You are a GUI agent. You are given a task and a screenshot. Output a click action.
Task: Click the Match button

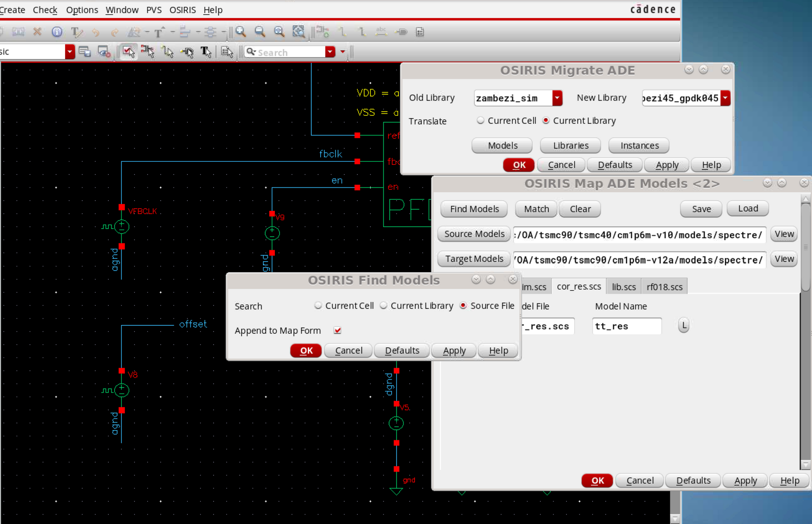tap(536, 209)
